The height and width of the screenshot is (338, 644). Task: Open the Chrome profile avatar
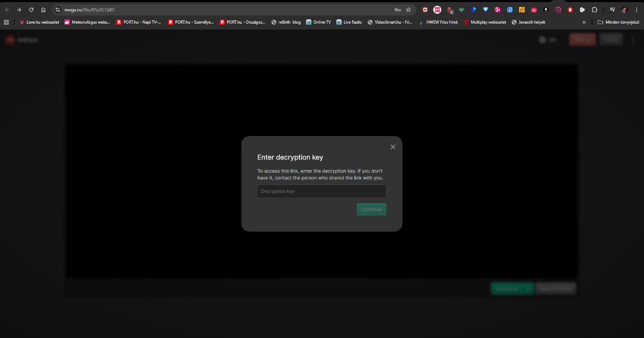point(625,10)
